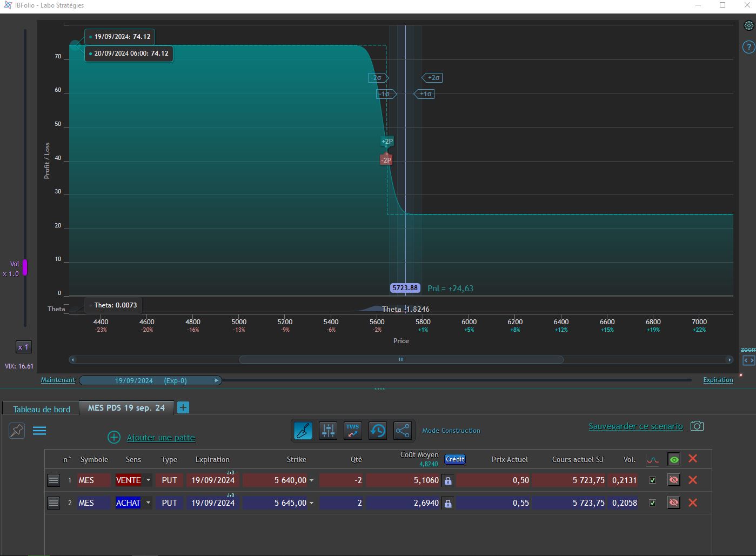Screen dimensions: 756x556
Task: Open the strike dropdown for 5 640,00
Action: (311, 480)
